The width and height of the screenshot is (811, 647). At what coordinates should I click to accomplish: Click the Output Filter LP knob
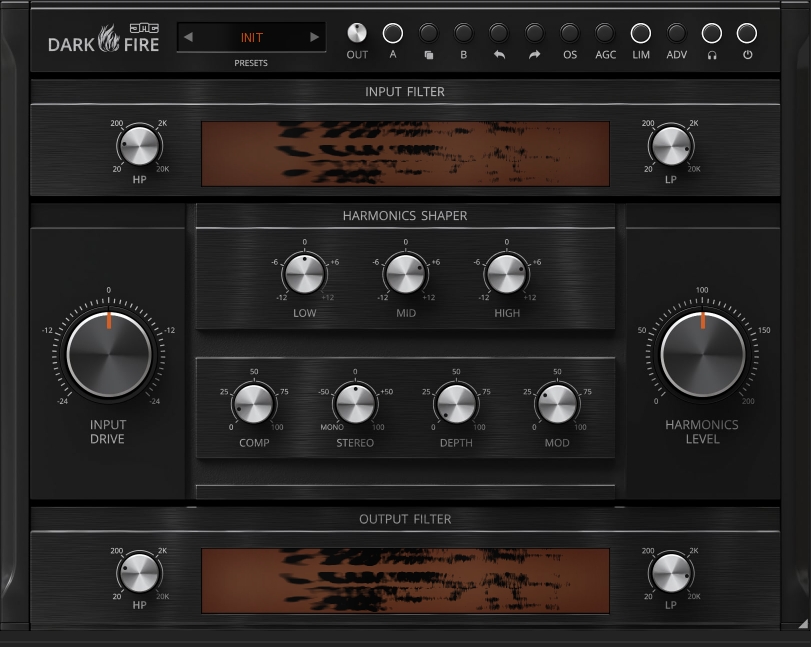click(671, 574)
